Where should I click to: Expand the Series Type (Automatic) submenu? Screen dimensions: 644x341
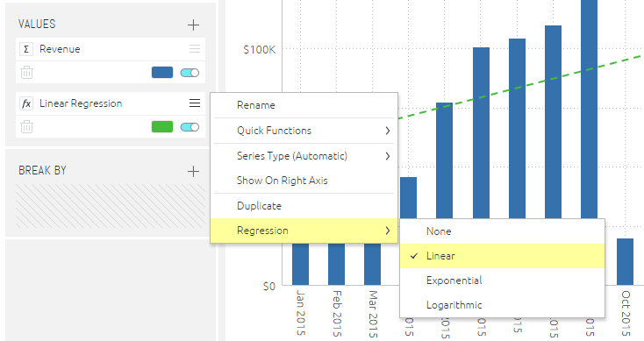(304, 156)
